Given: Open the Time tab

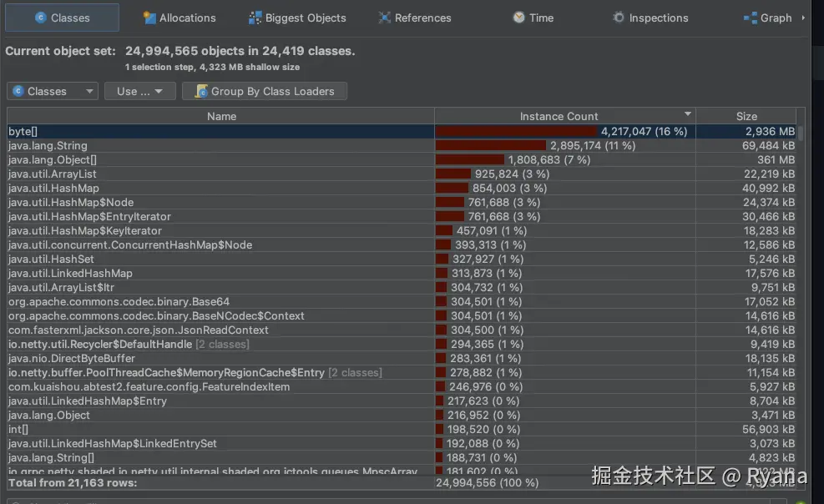Looking at the screenshot, I should click(533, 18).
